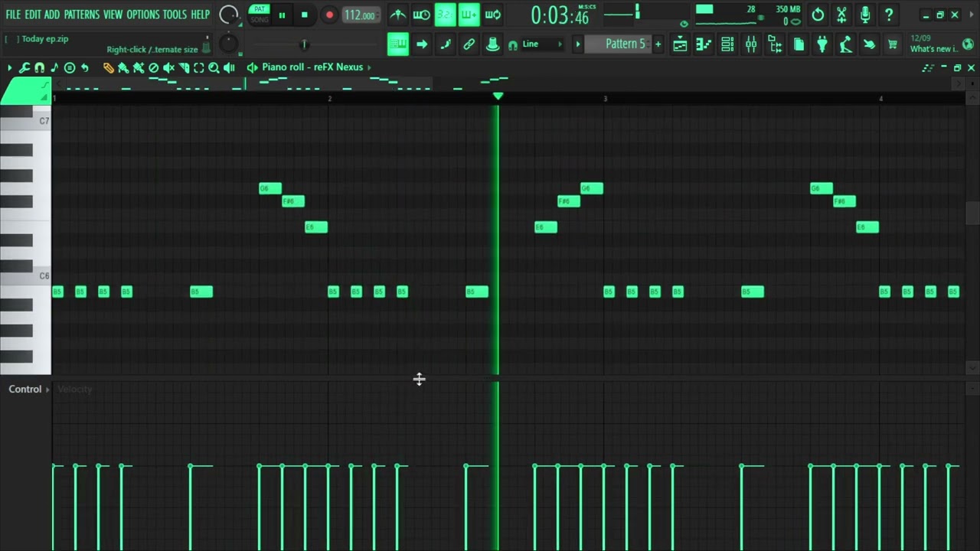Viewport: 980px width, 551px height.
Task: Toggle blend recording overdub
Action: pos(469,15)
